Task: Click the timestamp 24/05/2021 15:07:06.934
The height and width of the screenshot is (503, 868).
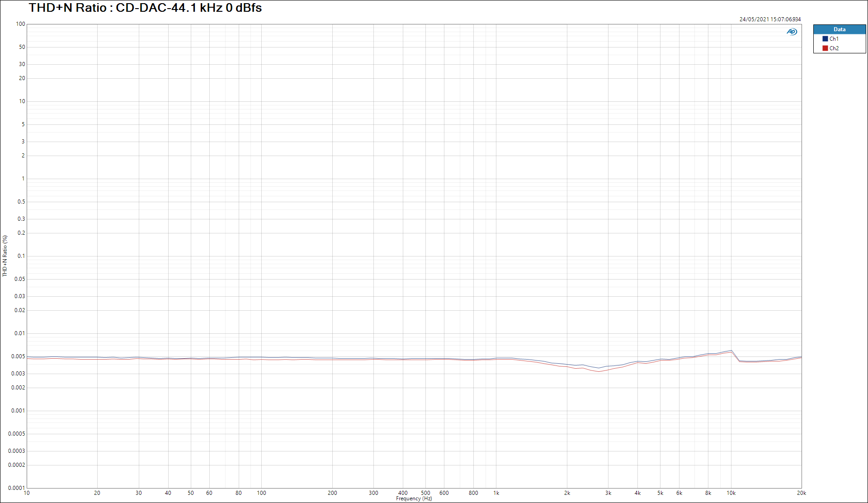Action: 770,19
